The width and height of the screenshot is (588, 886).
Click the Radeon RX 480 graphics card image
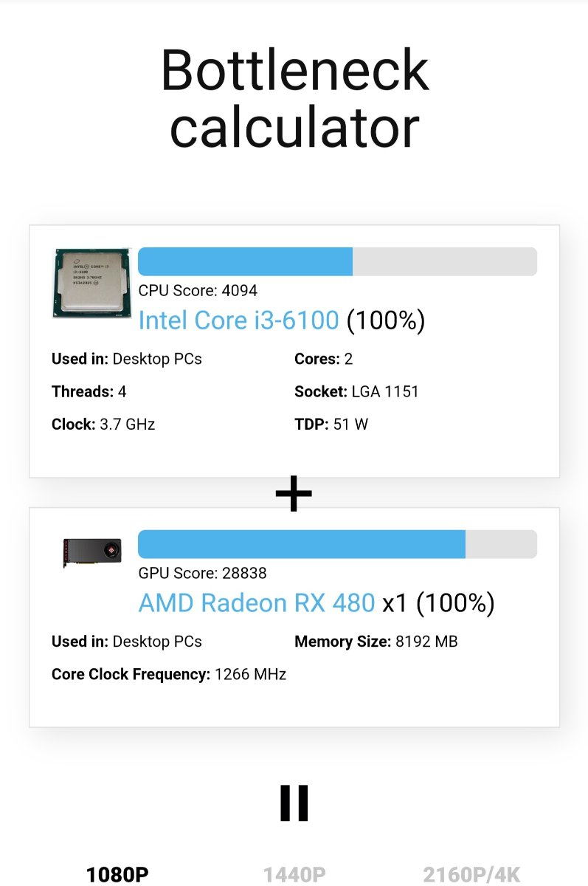pyautogui.click(x=91, y=552)
